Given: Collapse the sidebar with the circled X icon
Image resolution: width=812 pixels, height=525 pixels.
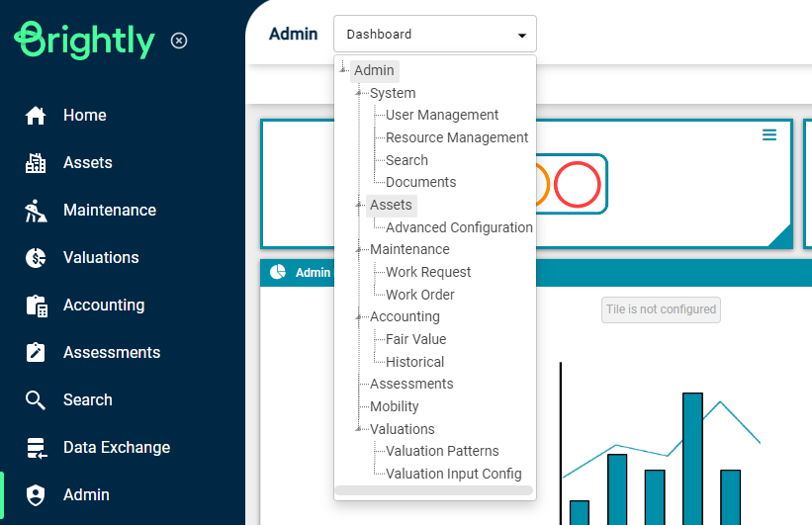Looking at the screenshot, I should 179,41.
